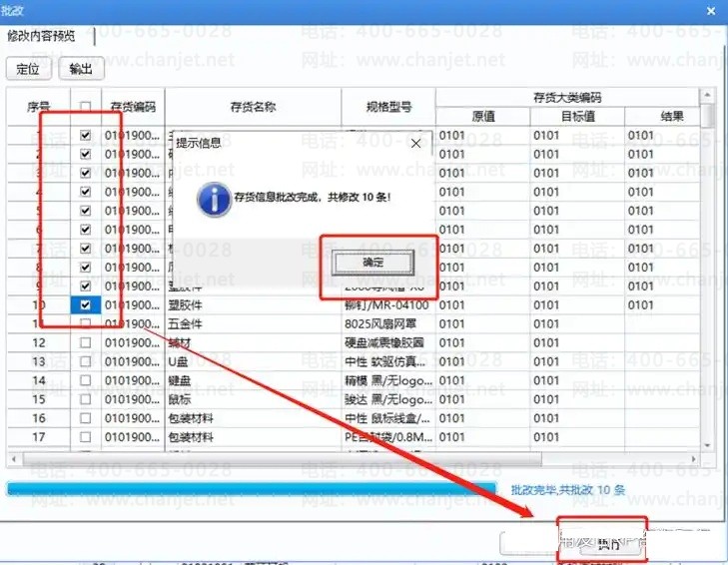Check the checkbox in row 12 辅材

point(86,342)
